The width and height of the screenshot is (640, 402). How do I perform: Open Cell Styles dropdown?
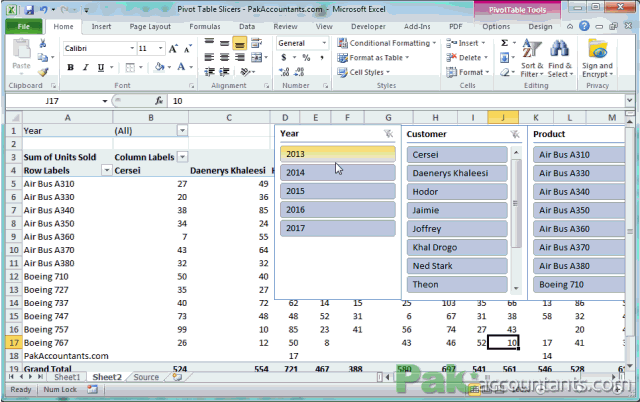[x=363, y=72]
